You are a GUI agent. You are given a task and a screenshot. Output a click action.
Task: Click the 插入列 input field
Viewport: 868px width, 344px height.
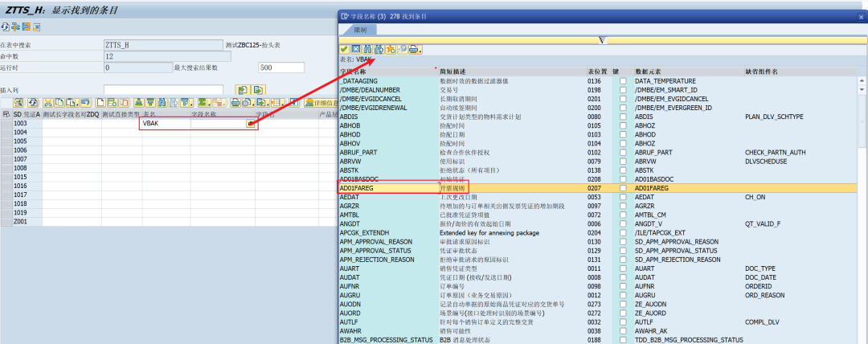coord(163,90)
